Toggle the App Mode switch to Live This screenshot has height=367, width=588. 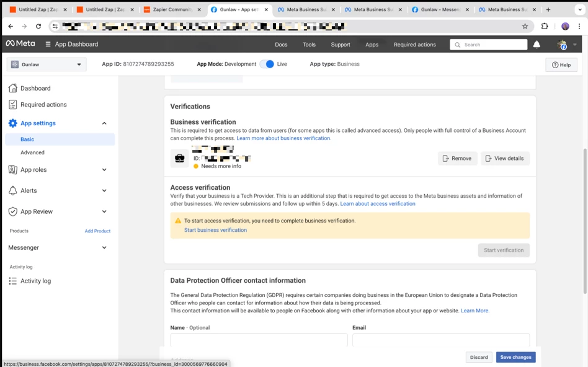pos(267,64)
